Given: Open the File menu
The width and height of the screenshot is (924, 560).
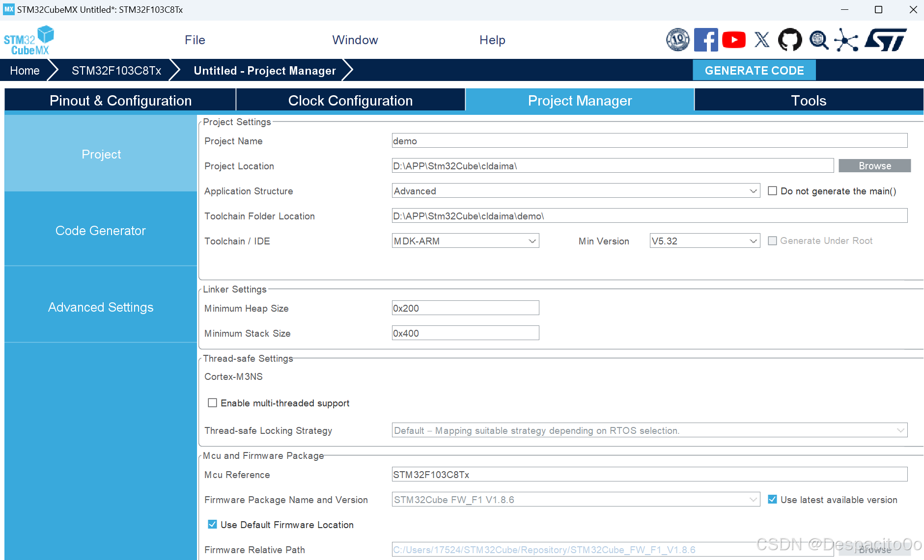Looking at the screenshot, I should point(195,40).
